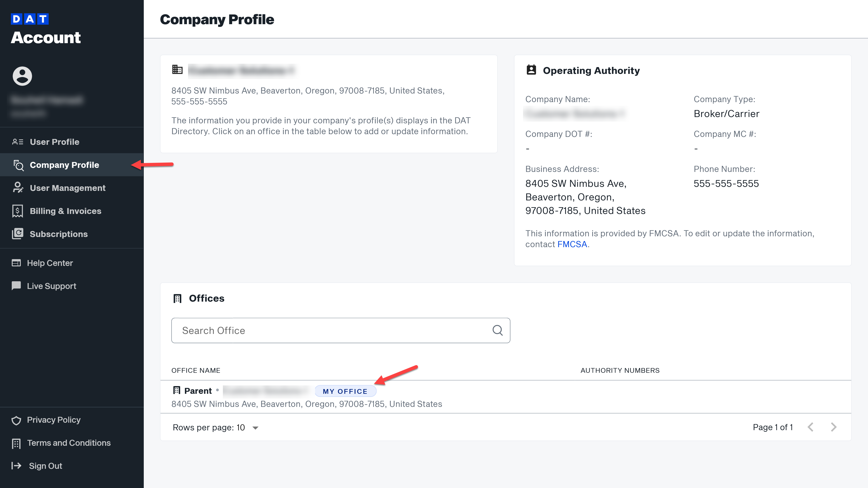Image resolution: width=868 pixels, height=488 pixels.
Task: Click the company building icon in the address card
Action: tap(177, 69)
